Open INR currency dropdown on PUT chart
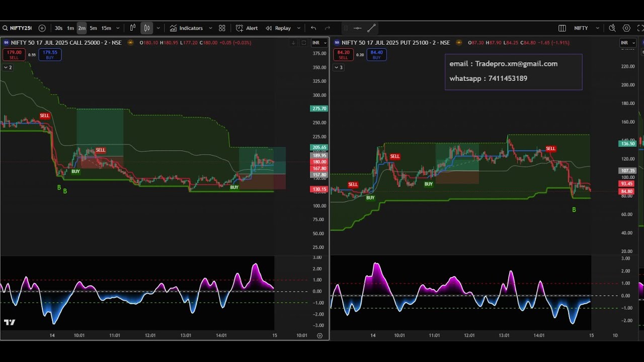The width and height of the screenshot is (644, 362). 628,43
